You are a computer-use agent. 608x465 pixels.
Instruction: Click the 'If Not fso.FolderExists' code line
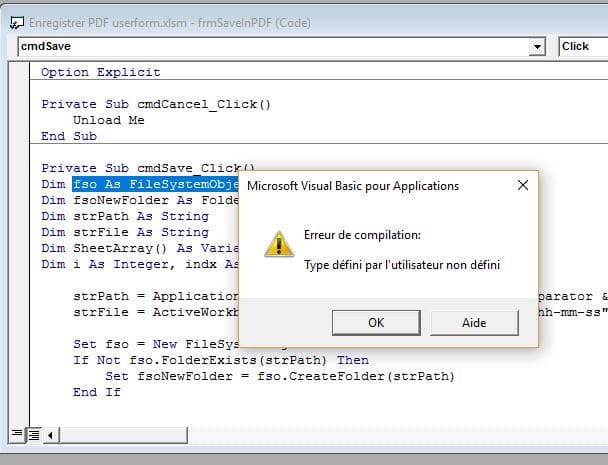(x=220, y=360)
